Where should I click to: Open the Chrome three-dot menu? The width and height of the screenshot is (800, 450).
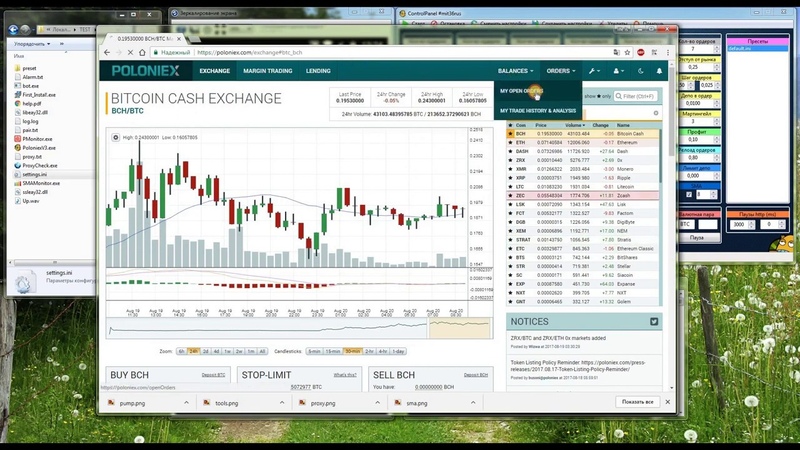668,52
